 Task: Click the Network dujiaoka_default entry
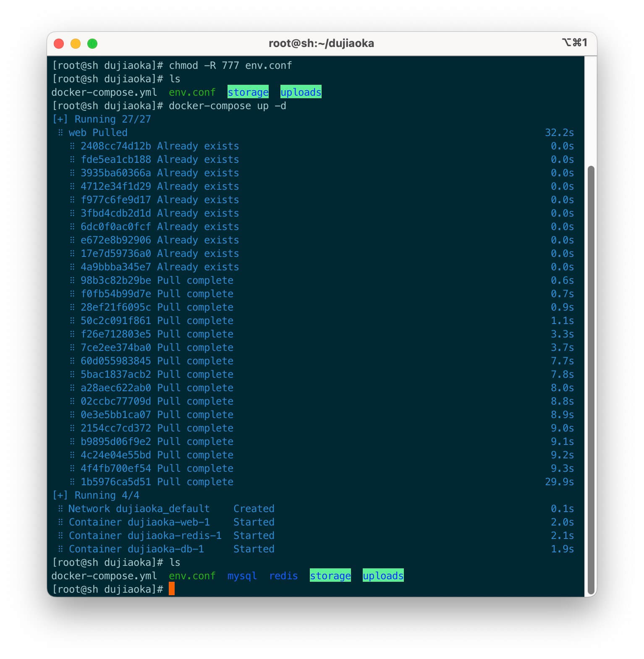[139, 509]
